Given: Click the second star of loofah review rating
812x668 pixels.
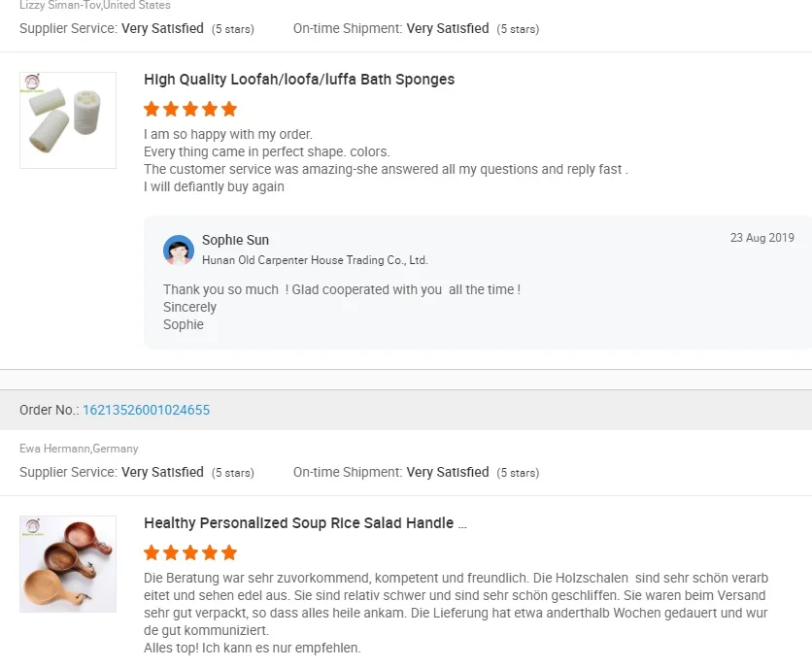Looking at the screenshot, I should [171, 109].
